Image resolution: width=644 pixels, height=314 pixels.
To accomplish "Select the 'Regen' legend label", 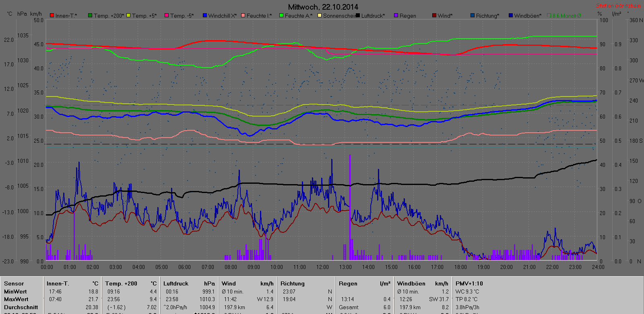I will pos(408,16).
